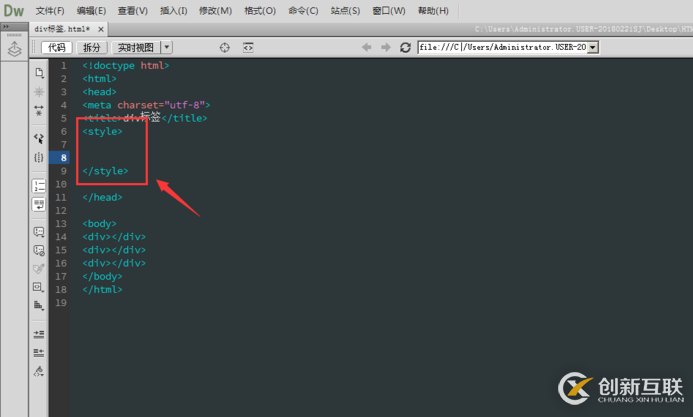Click the outdent code icon in sidebar
This screenshot has height=417, width=693.
[x=39, y=352]
